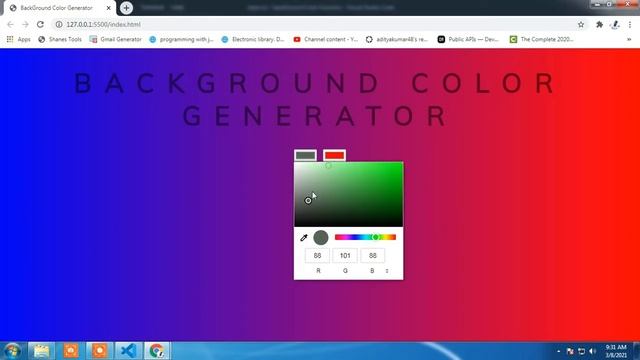The height and width of the screenshot is (360, 640).
Task: Click the green saturation gradient area
Action: [349, 194]
